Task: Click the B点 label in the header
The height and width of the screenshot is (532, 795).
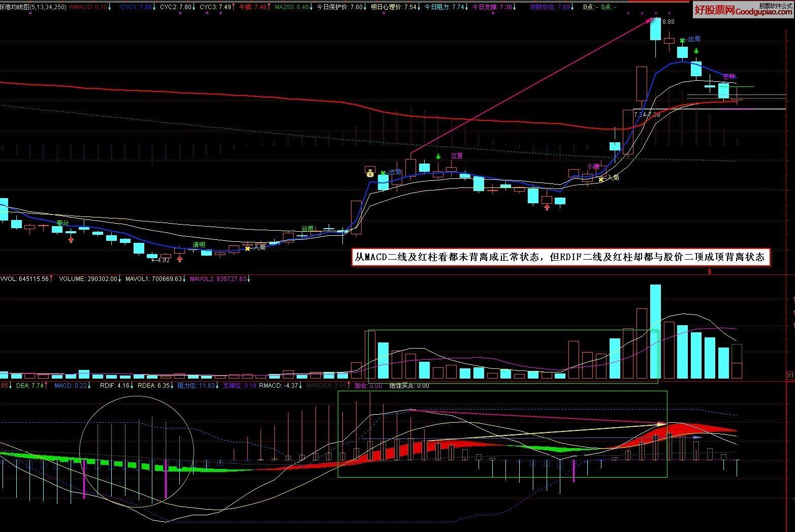Action: coord(589,7)
